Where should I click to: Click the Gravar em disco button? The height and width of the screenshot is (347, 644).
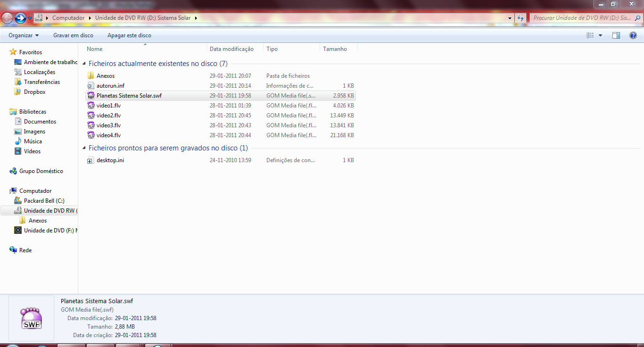click(x=73, y=35)
